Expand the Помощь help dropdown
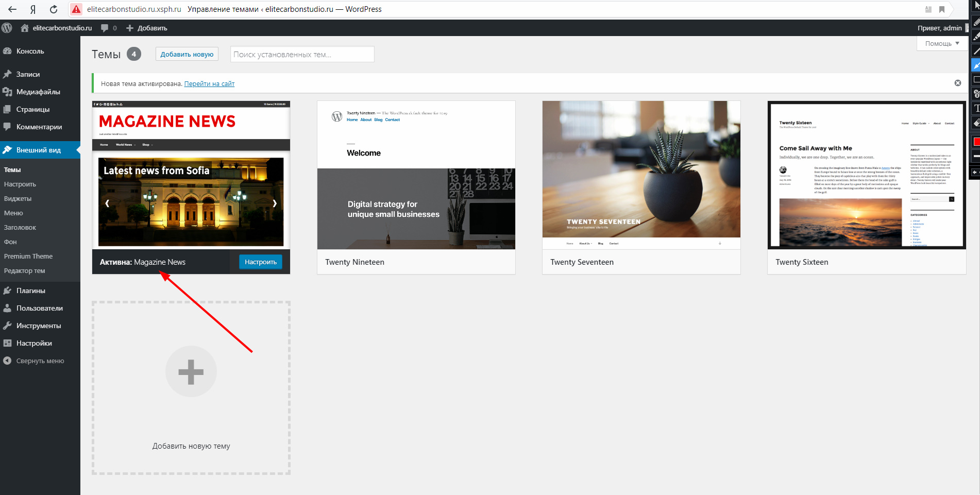This screenshot has height=495, width=980. click(941, 43)
